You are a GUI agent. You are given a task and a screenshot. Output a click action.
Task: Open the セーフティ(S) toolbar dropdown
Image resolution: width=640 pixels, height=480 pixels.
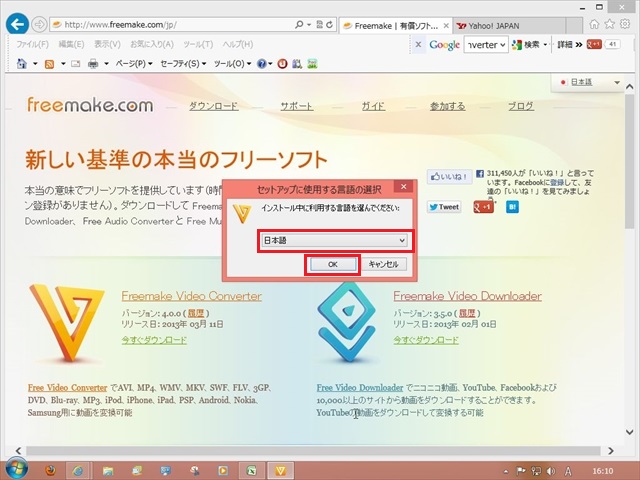180,64
